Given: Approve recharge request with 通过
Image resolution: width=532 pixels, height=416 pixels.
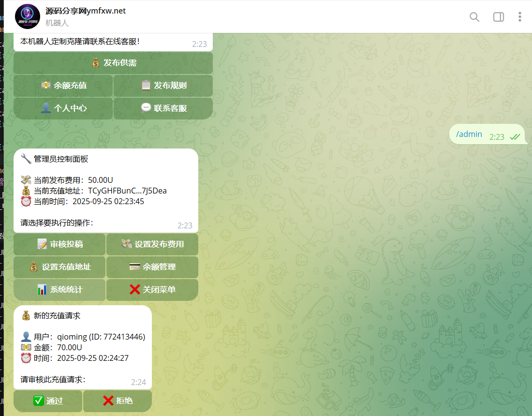Looking at the screenshot, I should tap(48, 401).
